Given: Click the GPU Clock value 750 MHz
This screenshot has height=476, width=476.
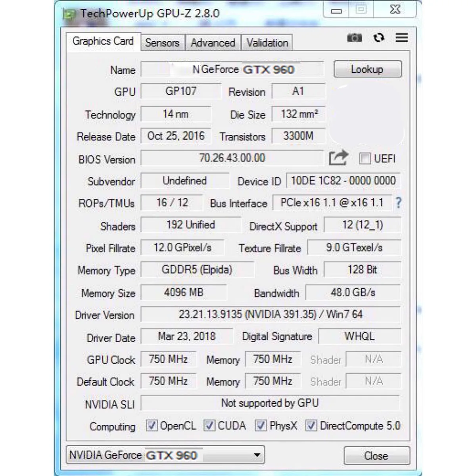Looking at the screenshot, I should click(168, 359).
